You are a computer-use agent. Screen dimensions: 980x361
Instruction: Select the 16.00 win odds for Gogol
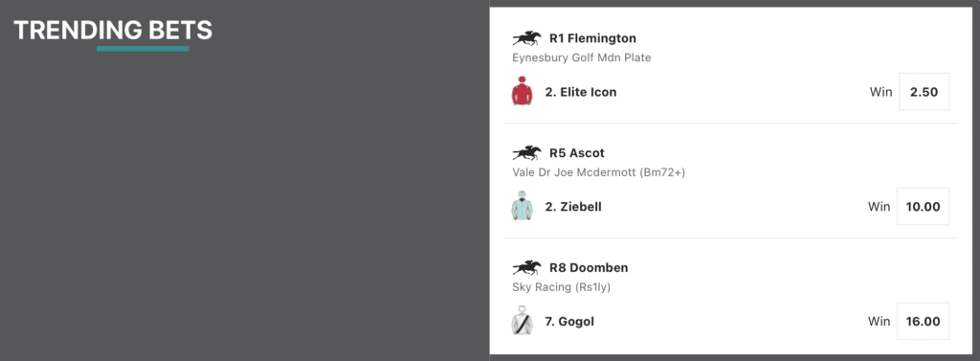pyautogui.click(x=924, y=322)
